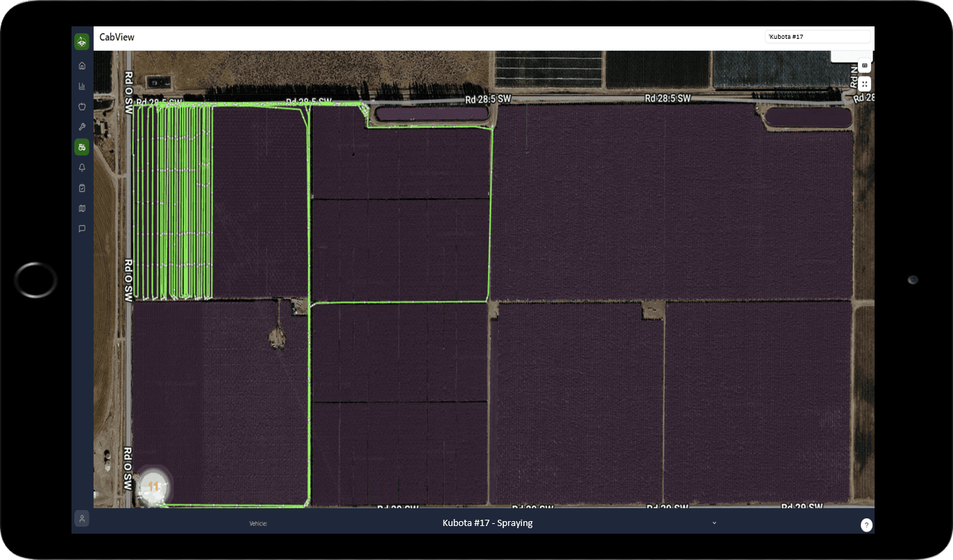Image resolution: width=953 pixels, height=560 pixels.
Task: Select vehicle marker 11 on the map
Action: pyautogui.click(x=153, y=486)
